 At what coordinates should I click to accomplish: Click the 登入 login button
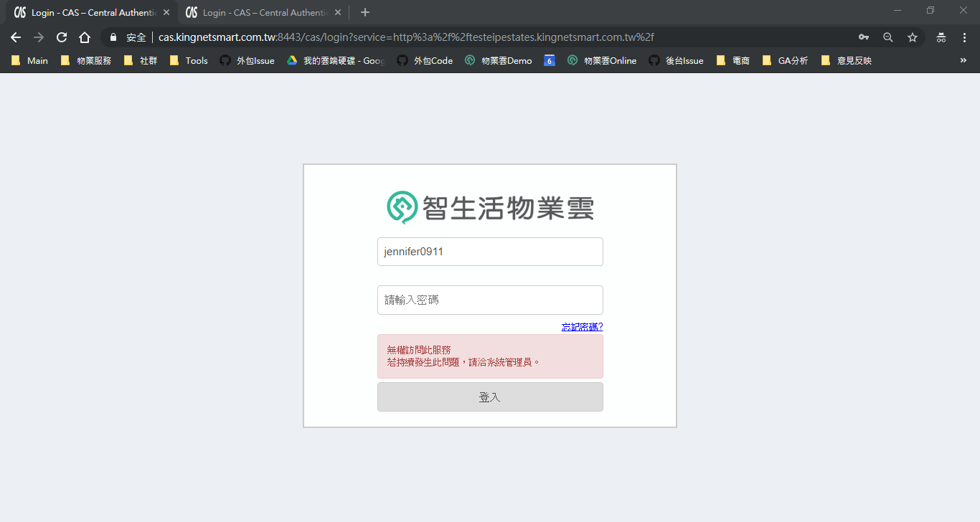click(x=490, y=397)
